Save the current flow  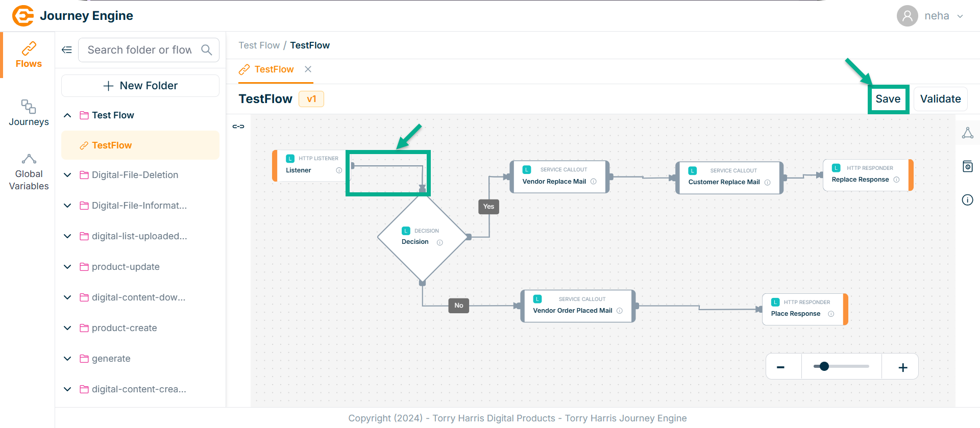(888, 99)
